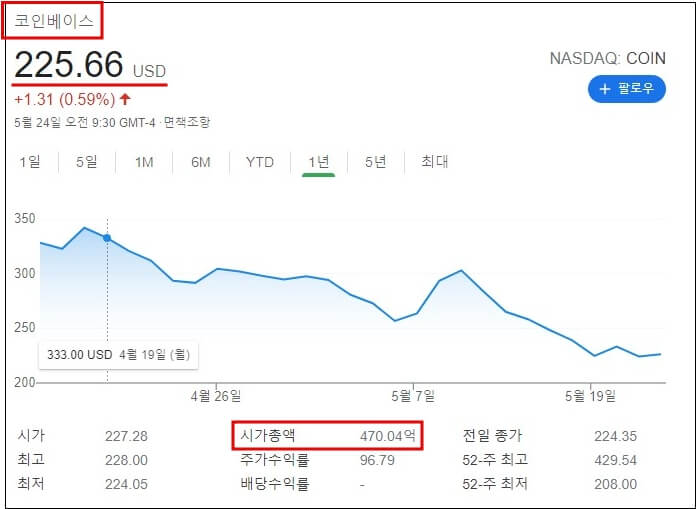This screenshot has width=696, height=509.
Task: Click the 최고 value 228.00
Action: [x=126, y=460]
